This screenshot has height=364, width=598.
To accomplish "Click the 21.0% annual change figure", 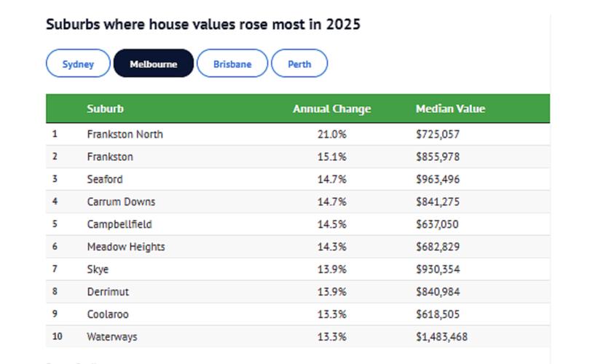I will pyautogui.click(x=331, y=134).
